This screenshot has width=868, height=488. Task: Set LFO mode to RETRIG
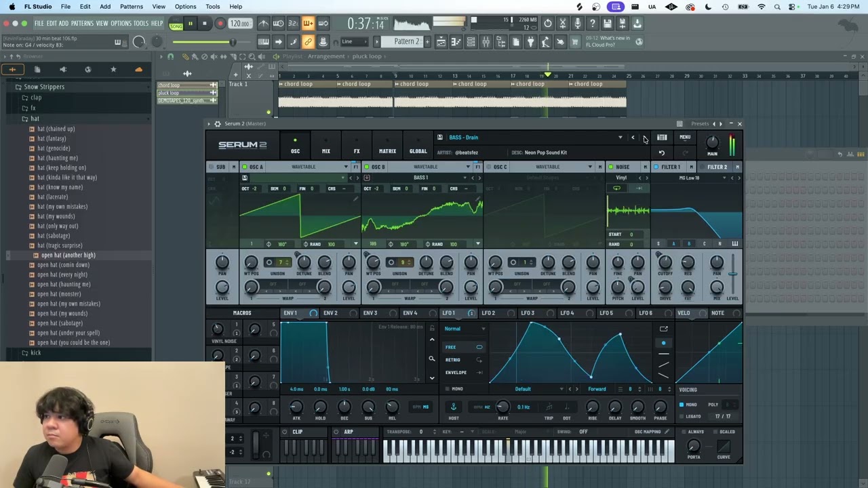pos(465,360)
